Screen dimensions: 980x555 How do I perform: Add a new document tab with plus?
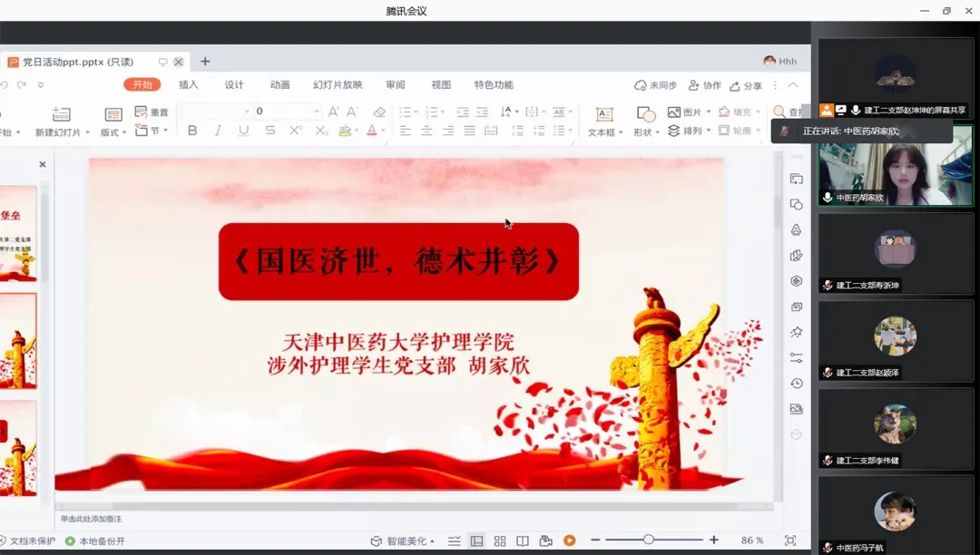[x=205, y=61]
